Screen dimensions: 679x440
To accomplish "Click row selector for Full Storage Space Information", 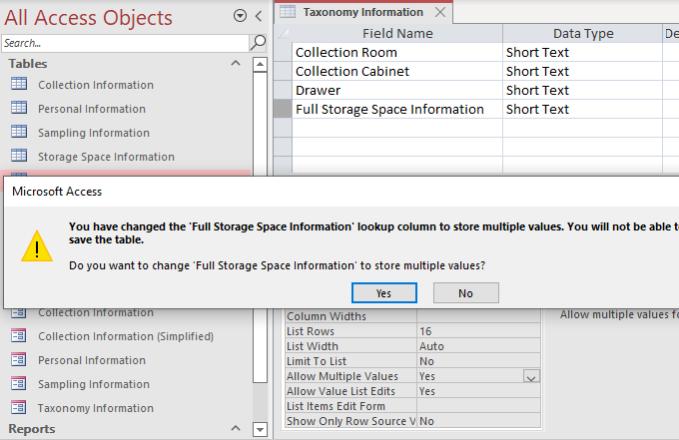I will 283,109.
